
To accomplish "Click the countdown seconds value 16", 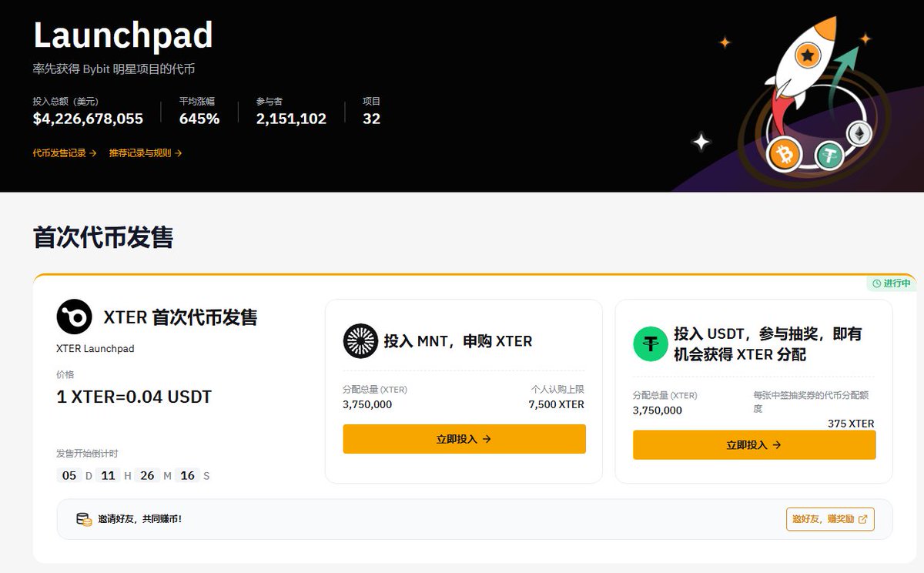I will pos(187,475).
